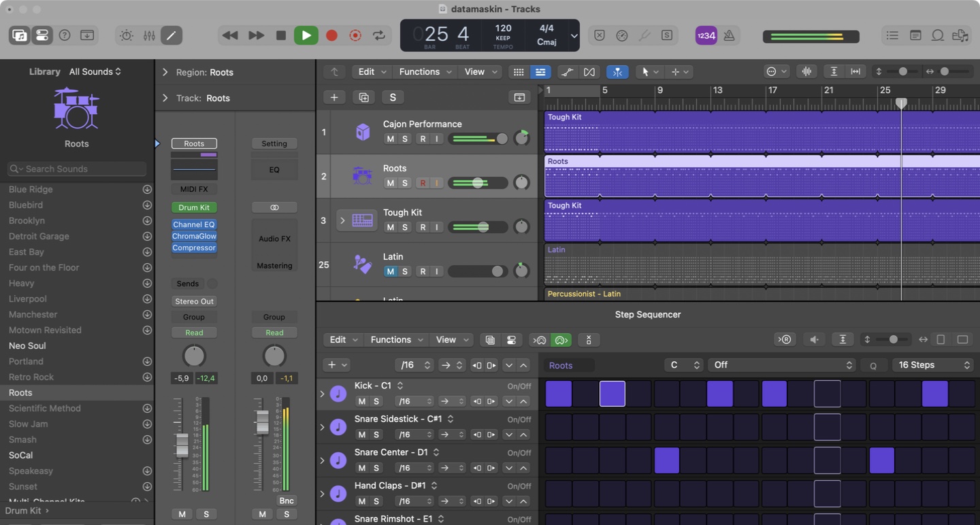The image size is (980, 525).
Task: Open the Functions menu in Tracks area
Action: click(x=424, y=71)
